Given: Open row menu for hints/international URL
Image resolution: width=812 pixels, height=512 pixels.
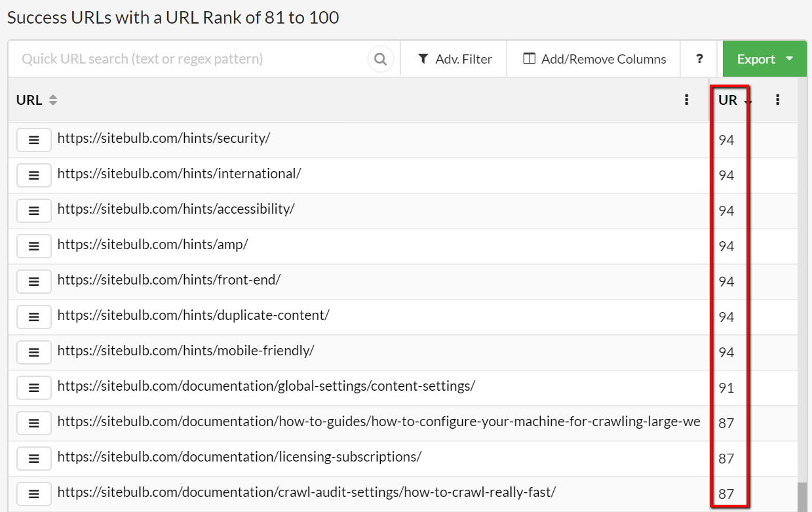Looking at the screenshot, I should (x=34, y=175).
